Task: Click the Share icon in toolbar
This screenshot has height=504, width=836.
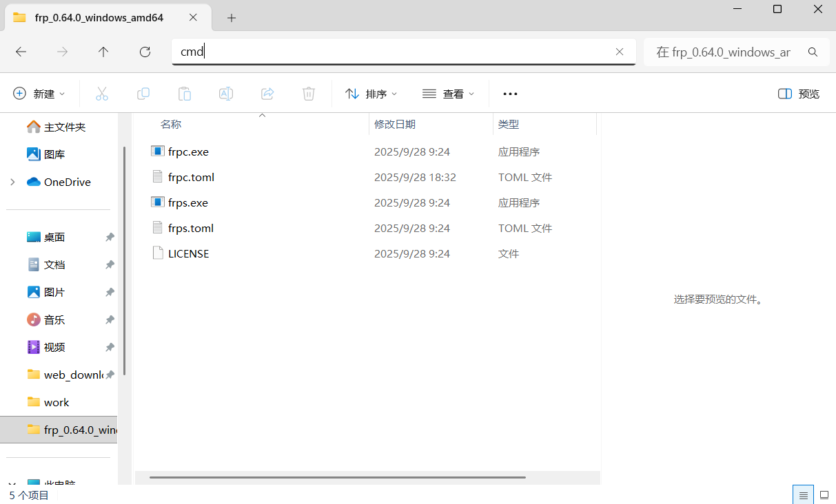Action: click(267, 94)
